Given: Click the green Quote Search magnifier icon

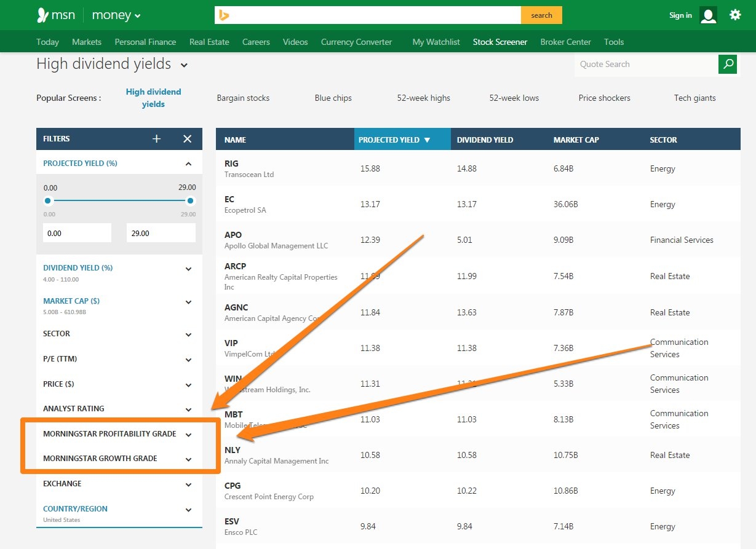Looking at the screenshot, I should (x=728, y=64).
